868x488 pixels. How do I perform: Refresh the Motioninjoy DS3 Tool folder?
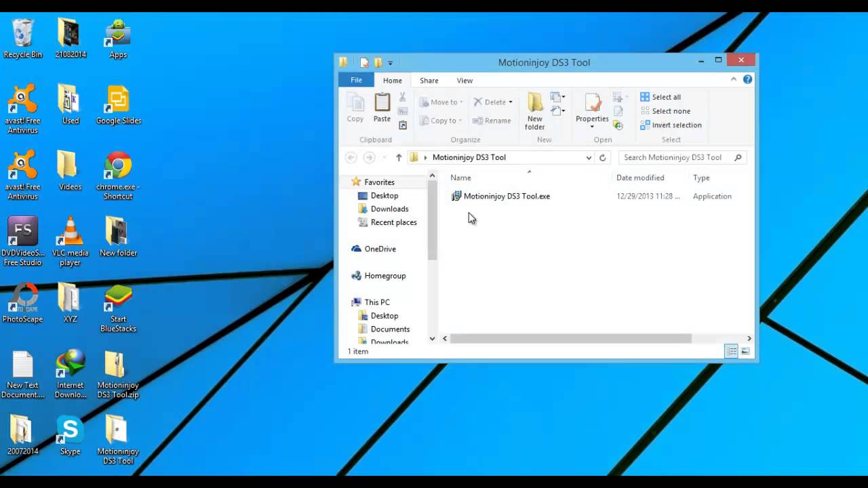(602, 157)
